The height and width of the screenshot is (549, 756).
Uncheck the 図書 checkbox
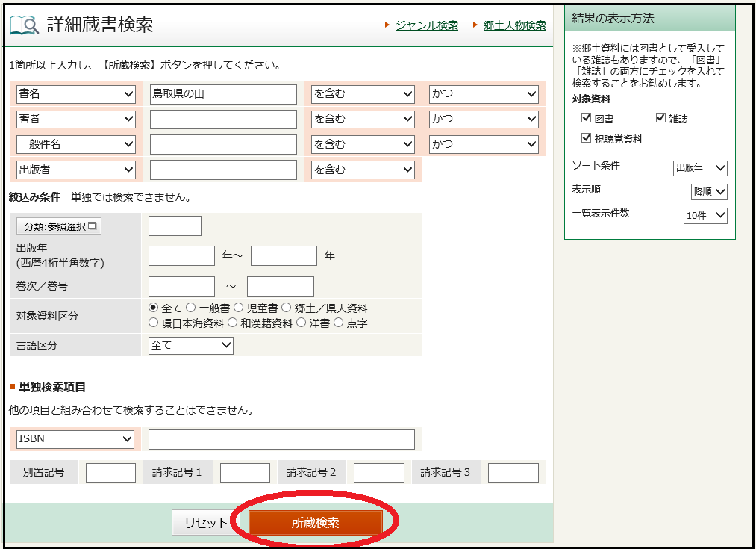587,118
